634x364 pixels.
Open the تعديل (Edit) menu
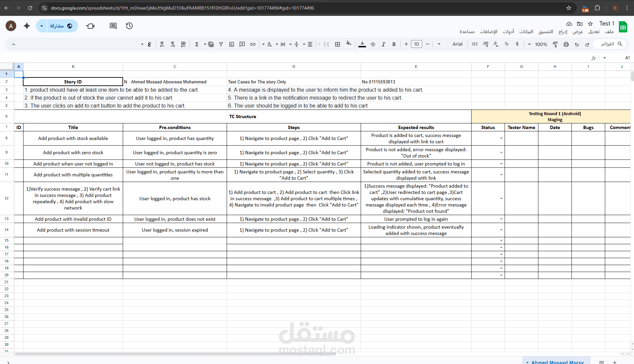click(594, 32)
